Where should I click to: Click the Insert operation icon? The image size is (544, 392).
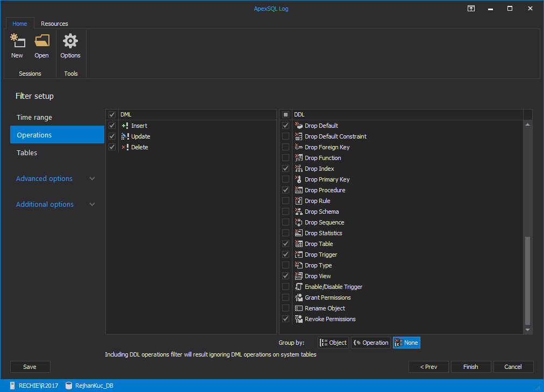point(125,126)
